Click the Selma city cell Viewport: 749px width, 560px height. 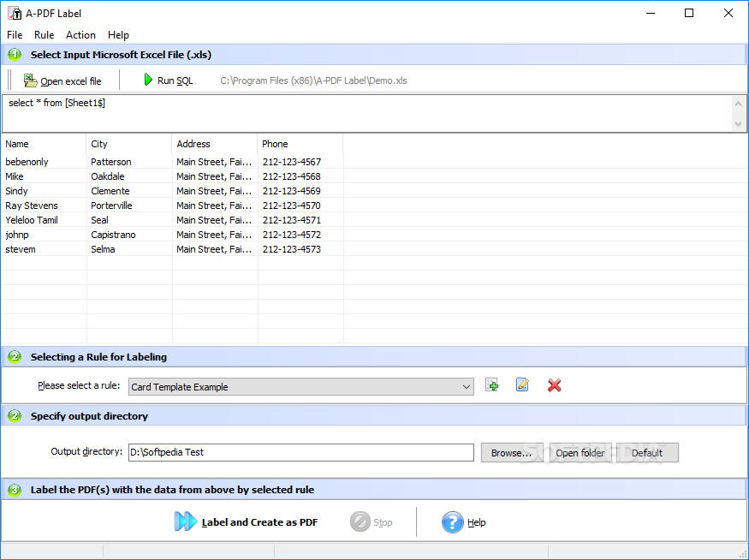[103, 249]
